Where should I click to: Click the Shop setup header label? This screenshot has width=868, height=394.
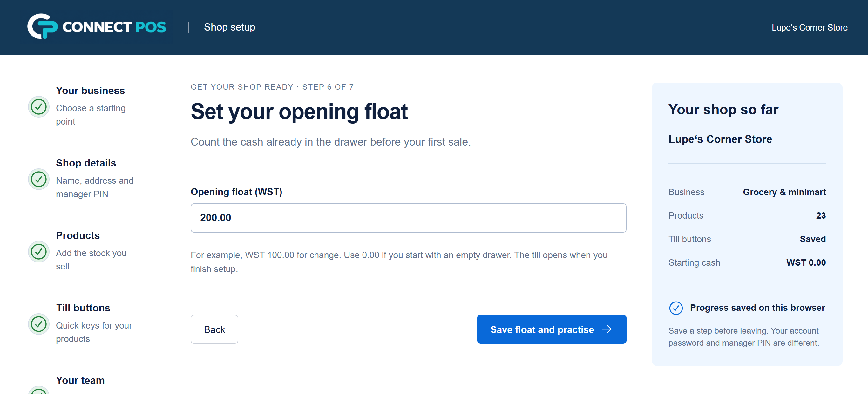(229, 27)
